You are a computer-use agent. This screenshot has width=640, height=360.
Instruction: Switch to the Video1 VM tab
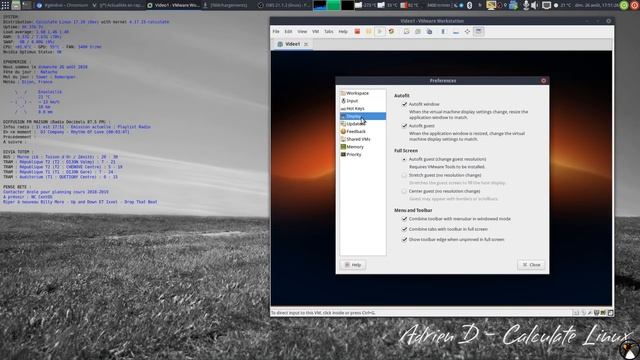291,44
